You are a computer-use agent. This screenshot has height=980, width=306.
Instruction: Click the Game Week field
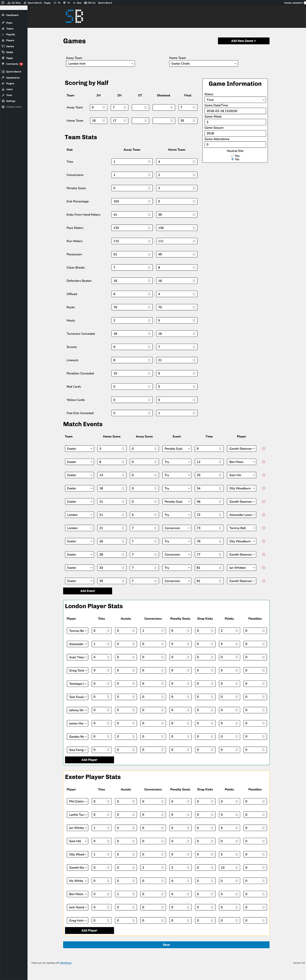point(235,122)
